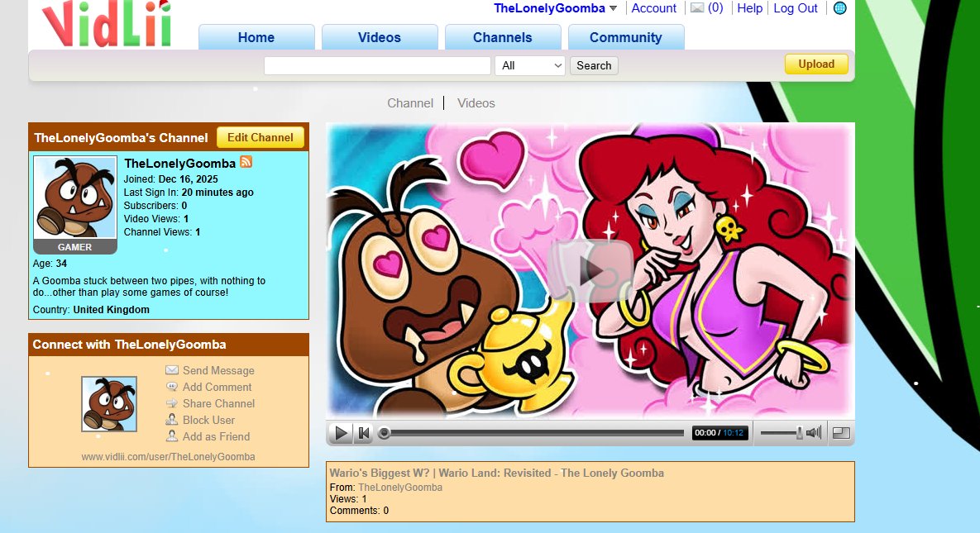Click the 00:00 / 10:12 time display
980x533 pixels.
[719, 432]
